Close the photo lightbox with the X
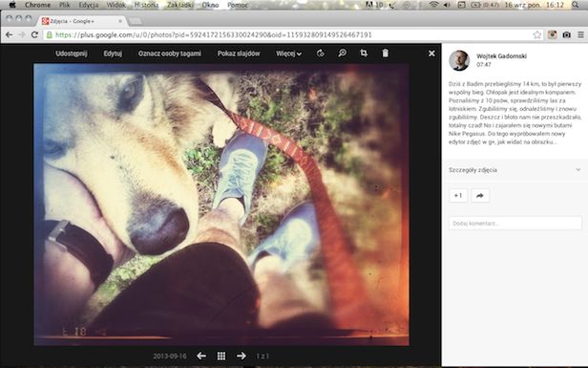 pos(431,54)
